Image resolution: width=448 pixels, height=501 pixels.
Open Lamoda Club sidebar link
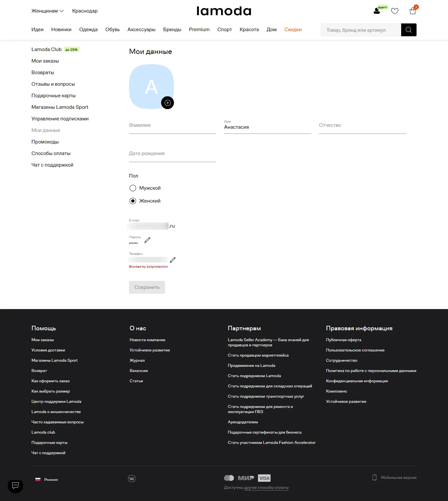pyautogui.click(x=47, y=49)
